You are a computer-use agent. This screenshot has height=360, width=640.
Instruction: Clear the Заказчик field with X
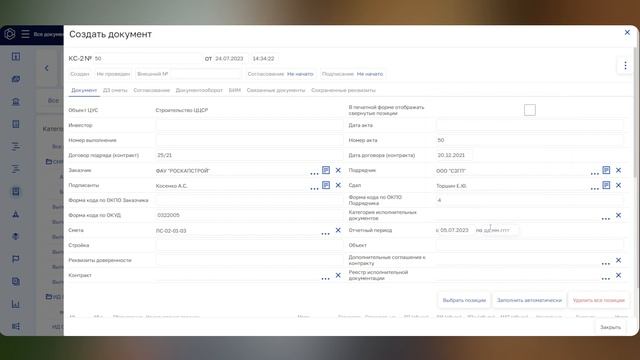(338, 170)
